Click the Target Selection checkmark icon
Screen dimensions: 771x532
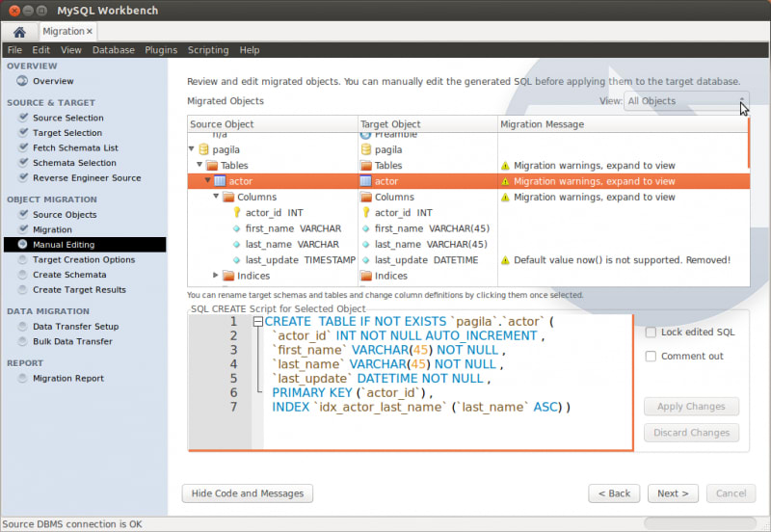[23, 132]
